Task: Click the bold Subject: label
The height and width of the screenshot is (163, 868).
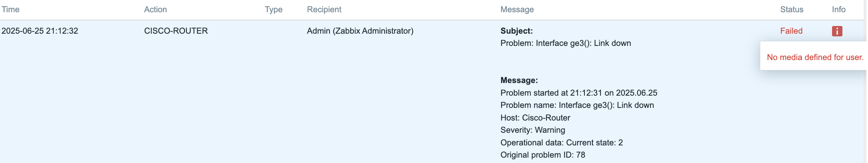Action: (x=517, y=31)
